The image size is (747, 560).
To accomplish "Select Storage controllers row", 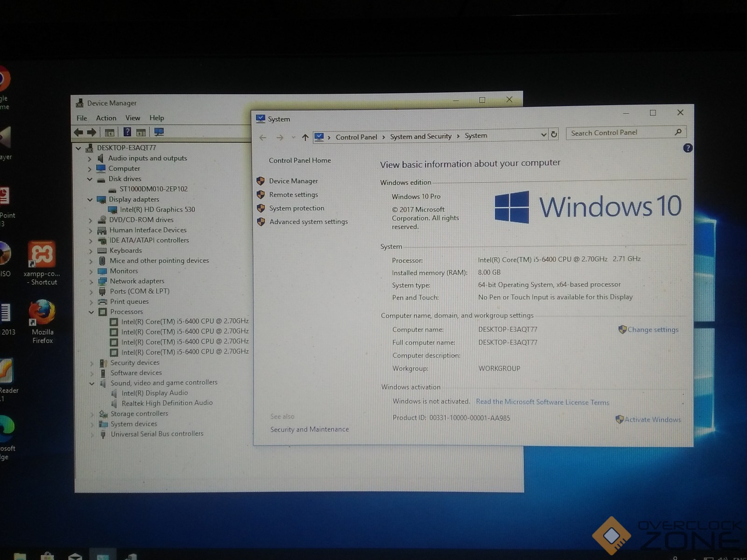I will 139,414.
